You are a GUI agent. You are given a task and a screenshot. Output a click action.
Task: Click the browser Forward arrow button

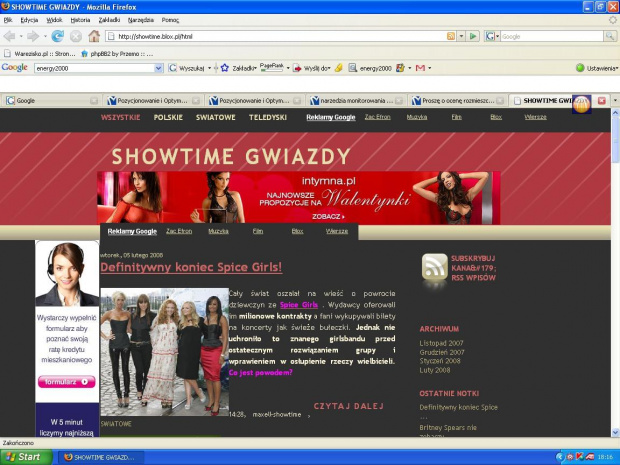click(x=33, y=36)
